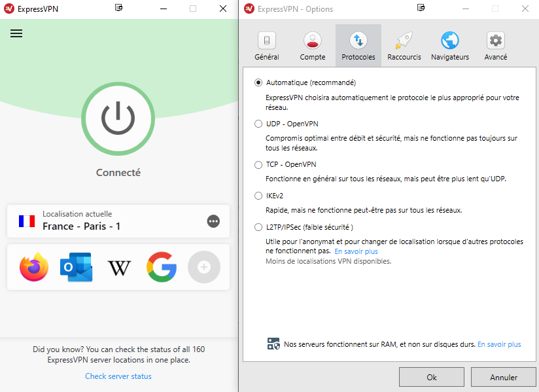Screen dimensions: 539x392
Task: Confirm options with Ok button
Action: coord(432,377)
